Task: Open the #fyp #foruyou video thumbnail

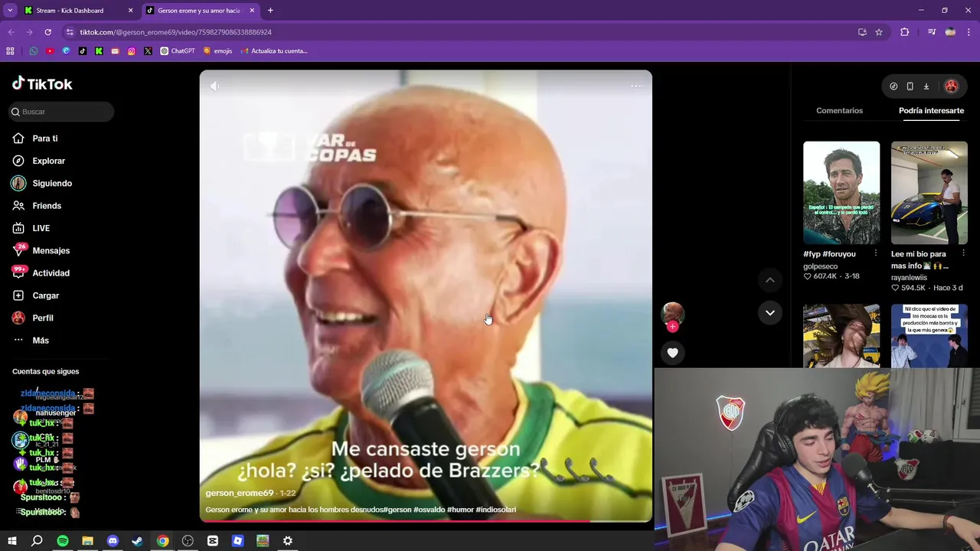Action: tap(841, 192)
